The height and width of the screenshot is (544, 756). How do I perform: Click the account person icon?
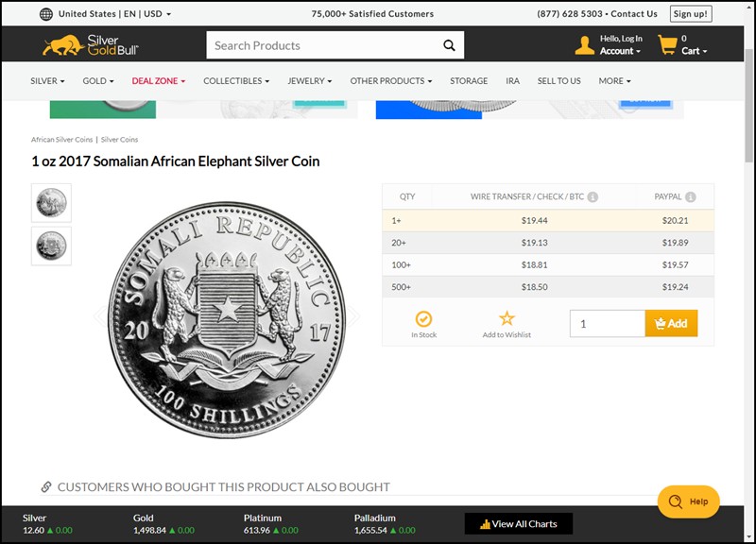[584, 45]
